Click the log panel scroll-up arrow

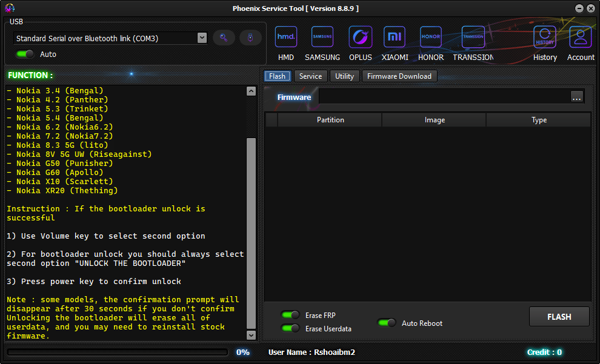coord(251,91)
